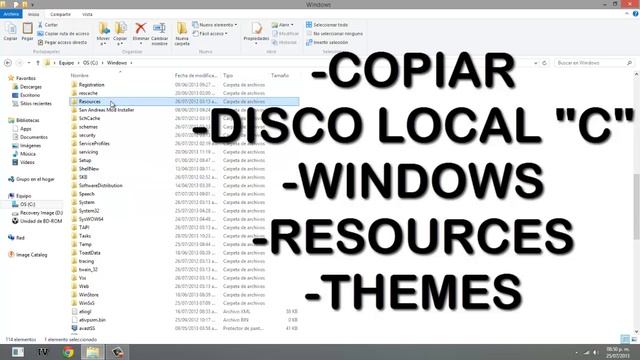The image size is (640, 360).
Task: Switch to the Inicio ribbon tab
Action: [33, 14]
